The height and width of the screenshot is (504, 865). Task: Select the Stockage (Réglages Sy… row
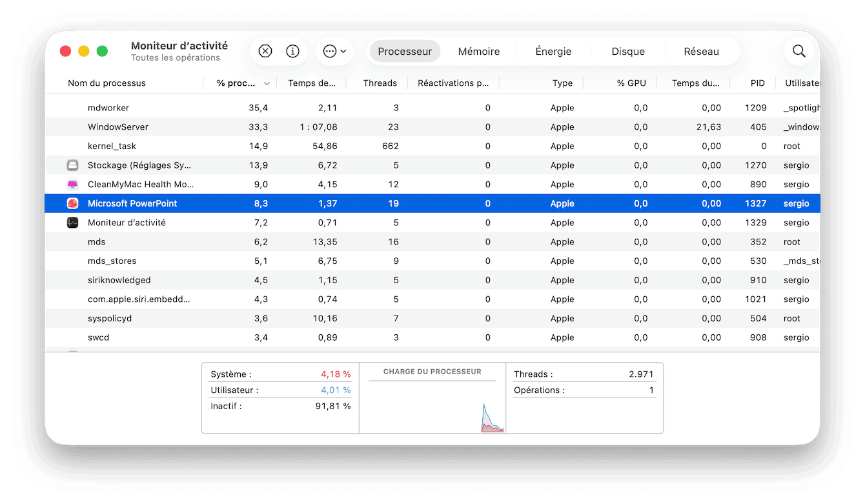[x=432, y=165]
